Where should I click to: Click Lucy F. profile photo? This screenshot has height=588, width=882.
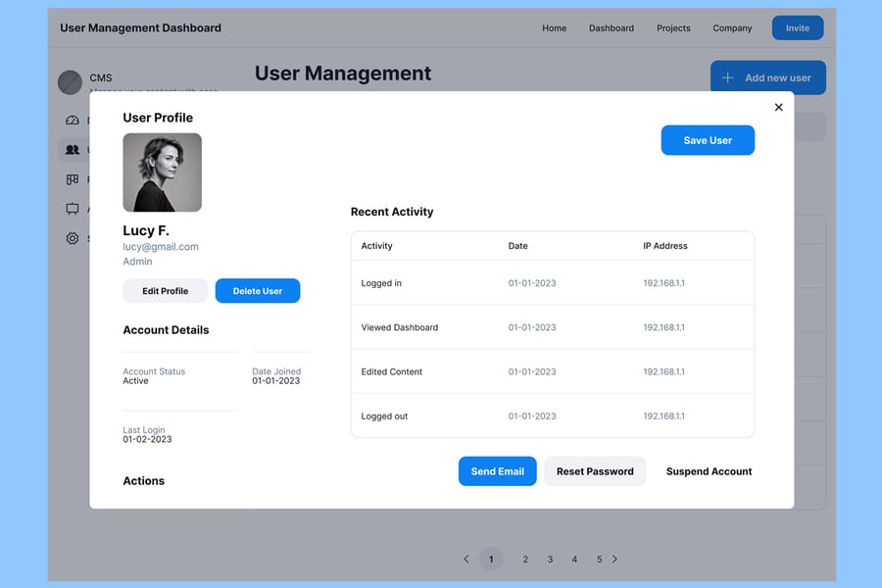[x=162, y=172]
